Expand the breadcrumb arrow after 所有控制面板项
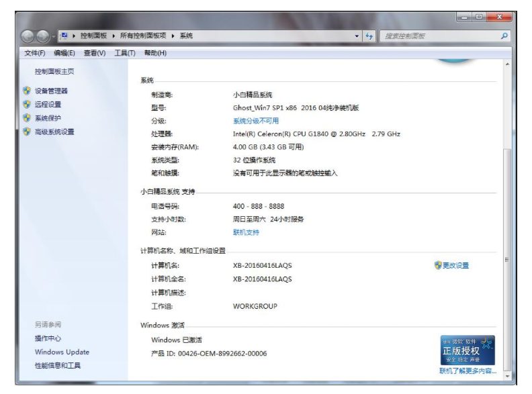The image size is (532, 394). tap(173, 36)
